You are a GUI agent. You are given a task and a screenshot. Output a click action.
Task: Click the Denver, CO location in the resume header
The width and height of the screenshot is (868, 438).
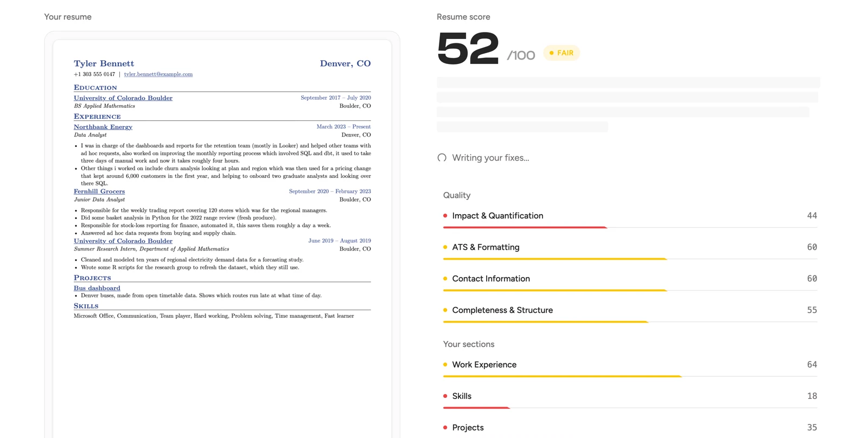point(346,63)
